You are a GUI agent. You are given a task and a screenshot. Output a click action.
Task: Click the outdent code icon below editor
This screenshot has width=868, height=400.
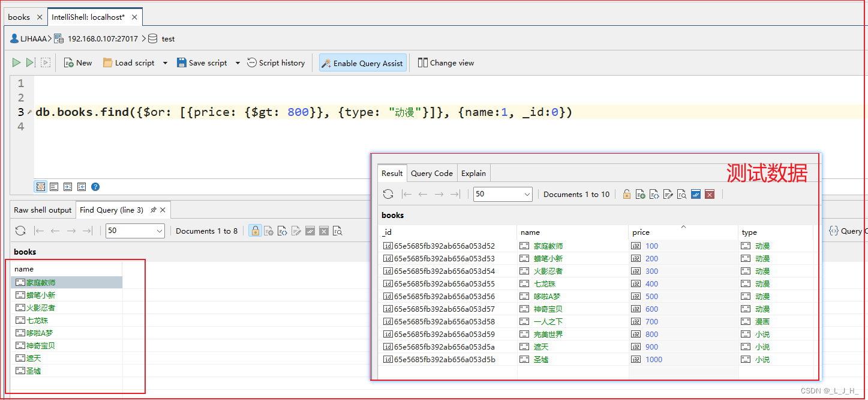(82, 187)
